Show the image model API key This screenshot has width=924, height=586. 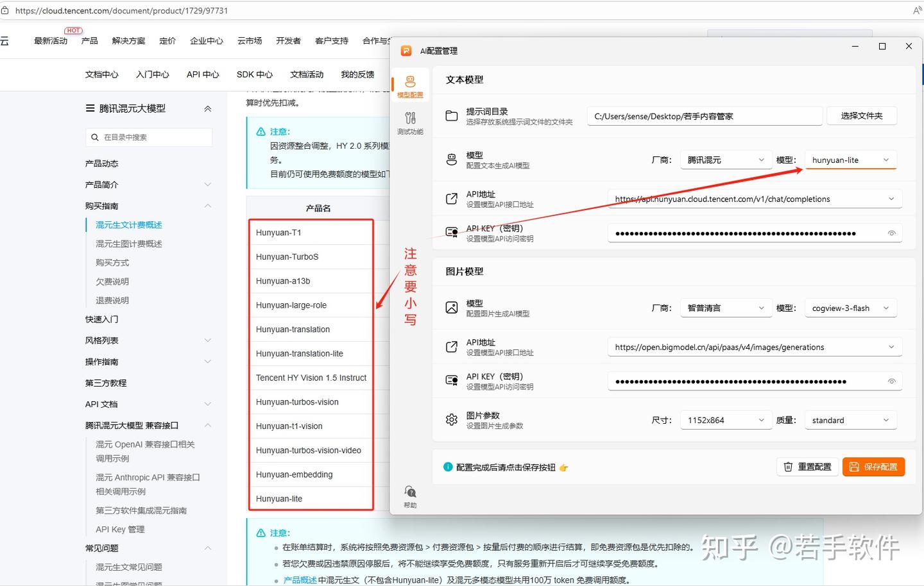click(891, 381)
